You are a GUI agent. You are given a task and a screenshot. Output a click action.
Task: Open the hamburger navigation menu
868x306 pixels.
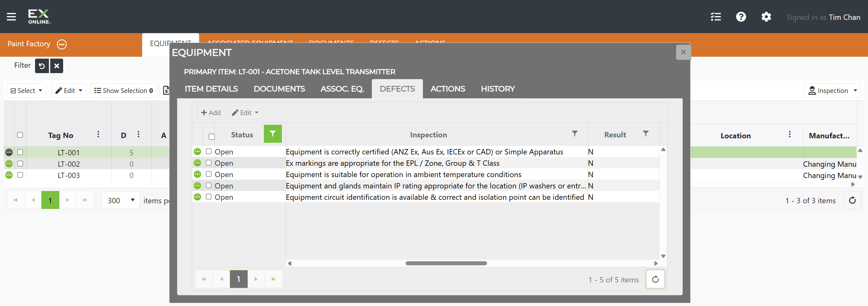[11, 16]
